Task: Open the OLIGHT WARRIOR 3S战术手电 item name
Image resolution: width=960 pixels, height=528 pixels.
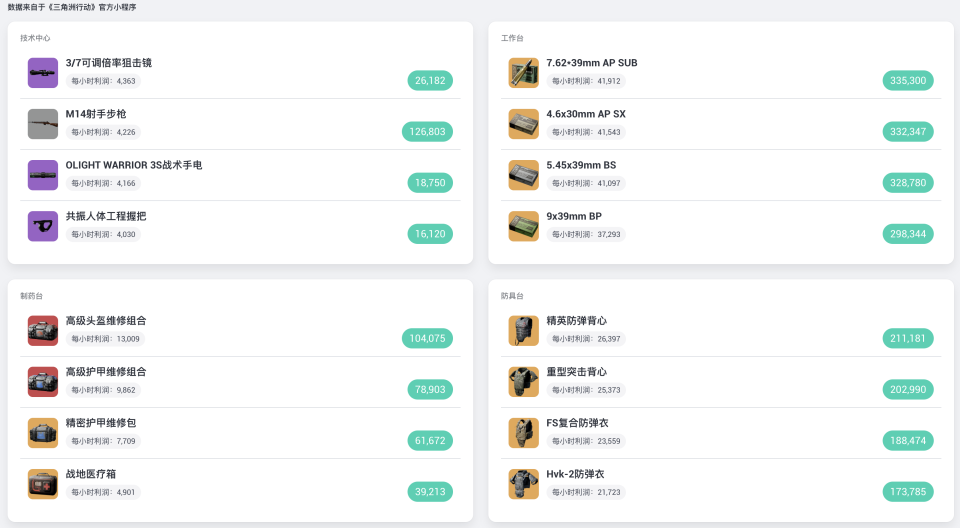Action: click(134, 165)
